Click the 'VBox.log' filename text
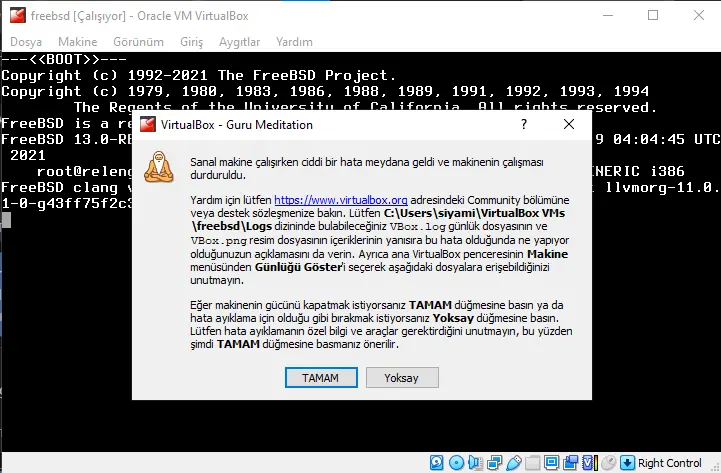Image resolution: width=721 pixels, height=473 pixels. [418, 226]
